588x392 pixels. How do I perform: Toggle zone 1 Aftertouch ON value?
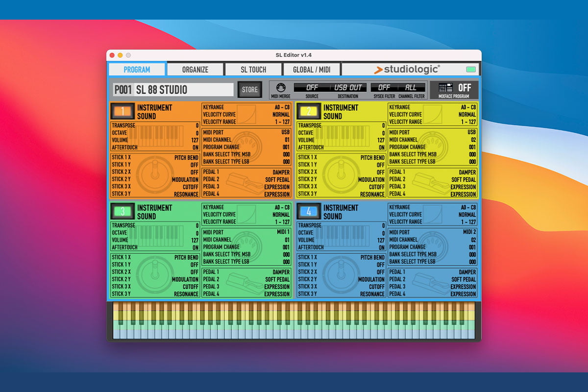click(196, 147)
